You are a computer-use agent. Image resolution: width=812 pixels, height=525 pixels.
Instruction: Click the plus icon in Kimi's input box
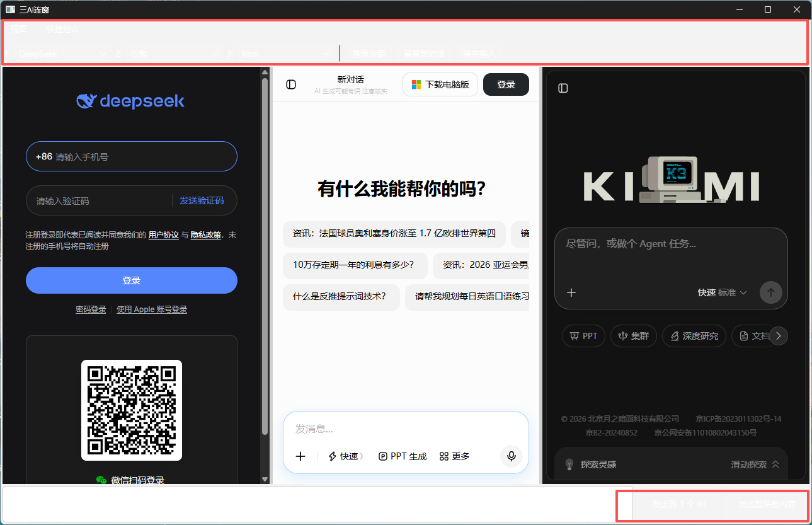click(x=571, y=292)
